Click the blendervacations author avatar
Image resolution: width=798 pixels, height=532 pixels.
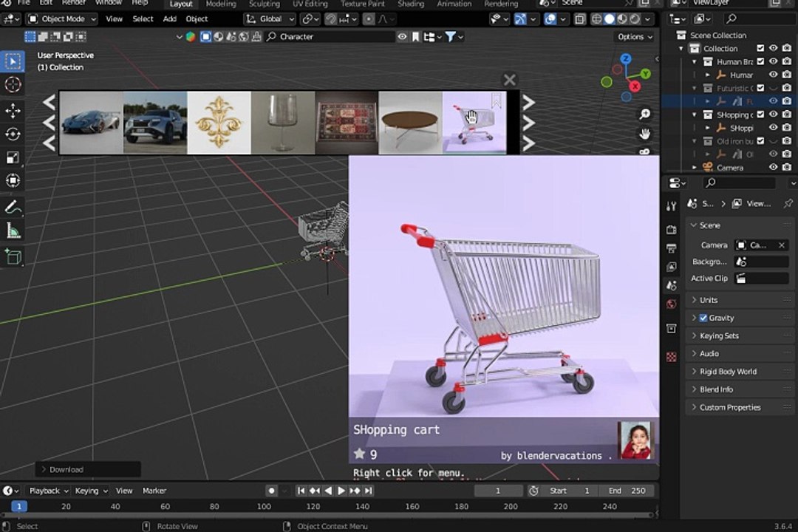(635, 440)
